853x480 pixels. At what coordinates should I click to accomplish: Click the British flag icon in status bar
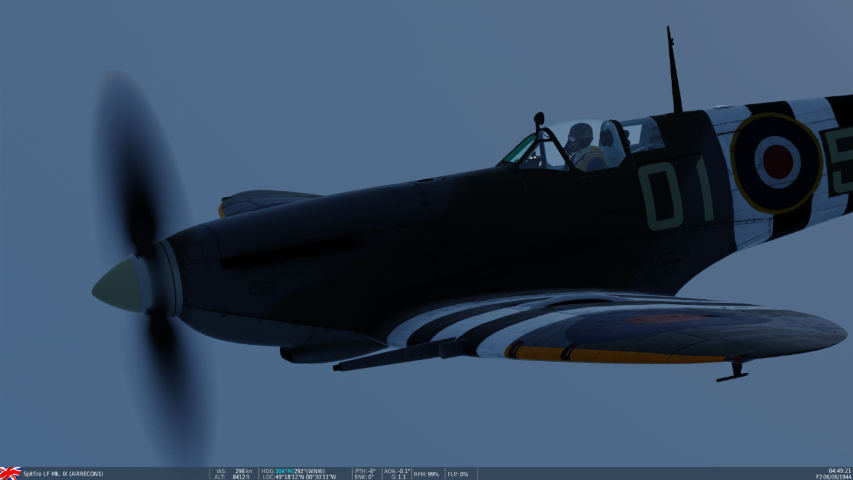click(x=10, y=473)
